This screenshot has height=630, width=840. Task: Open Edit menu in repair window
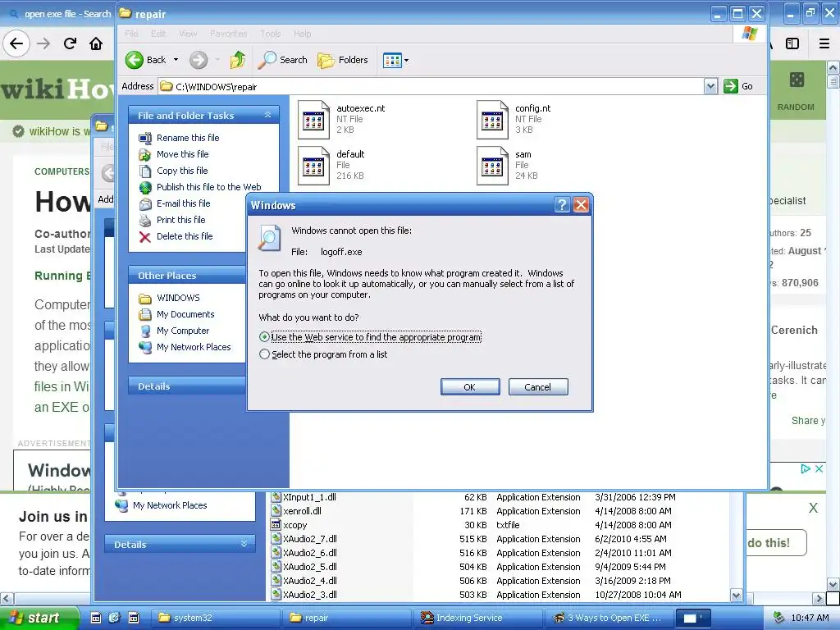tap(158, 34)
